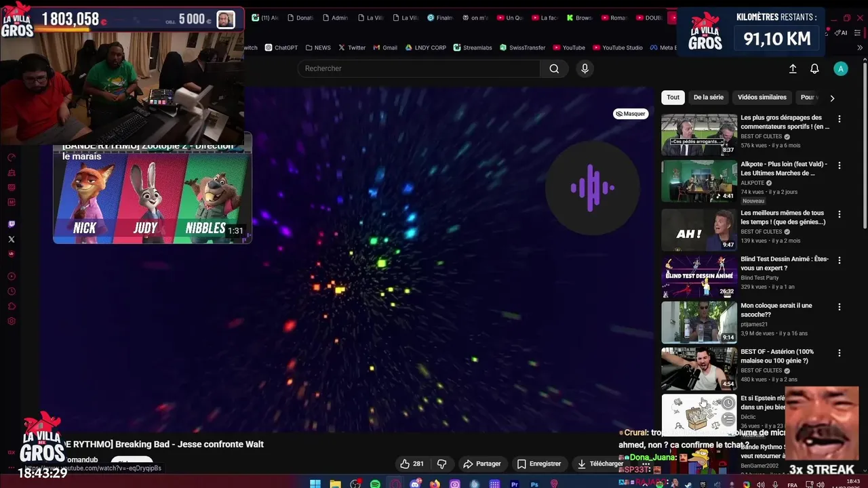Open options menu for 'Les plus gros dérapages' video

pyautogui.click(x=840, y=119)
